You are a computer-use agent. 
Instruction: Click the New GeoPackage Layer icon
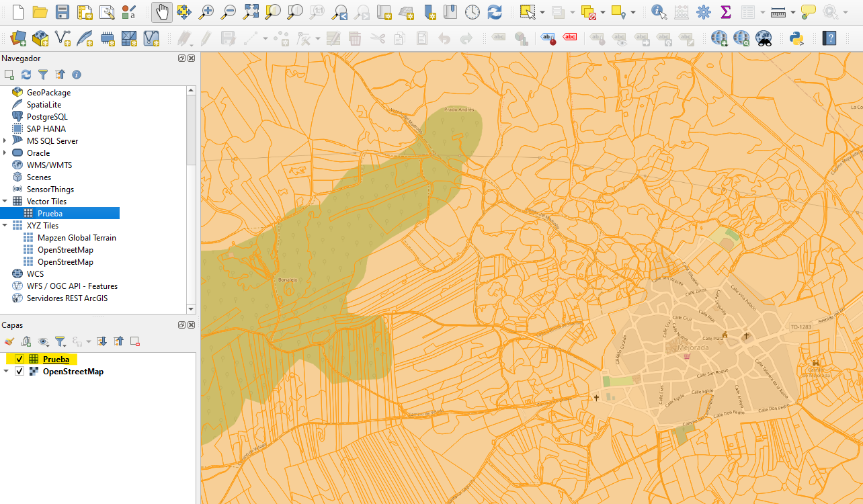pyautogui.click(x=40, y=38)
